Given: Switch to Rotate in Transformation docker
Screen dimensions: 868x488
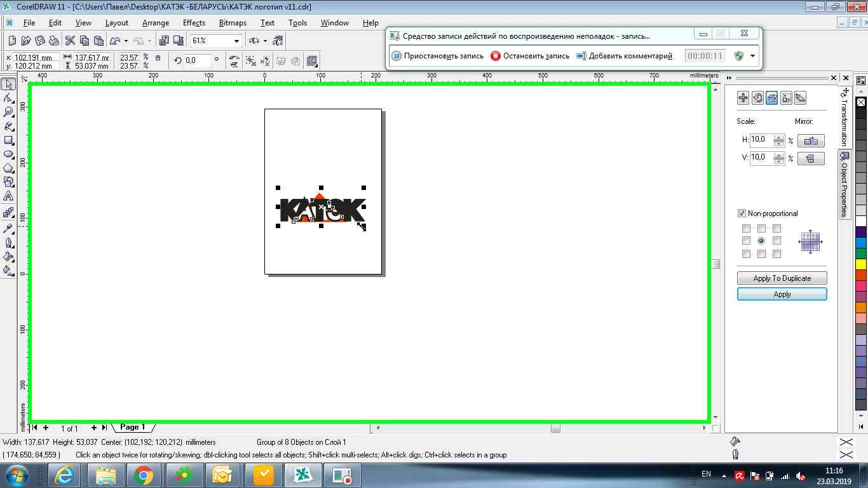Looking at the screenshot, I should (757, 98).
